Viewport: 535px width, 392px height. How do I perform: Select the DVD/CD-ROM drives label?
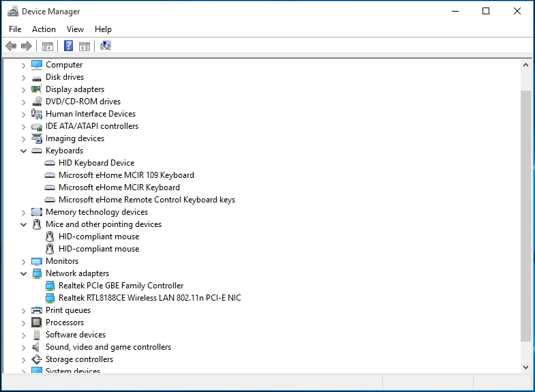point(83,102)
